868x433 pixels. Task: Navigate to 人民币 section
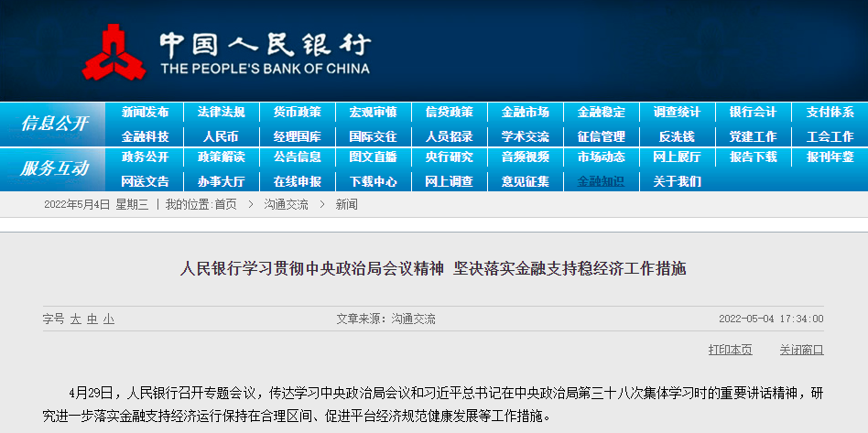pyautogui.click(x=221, y=135)
